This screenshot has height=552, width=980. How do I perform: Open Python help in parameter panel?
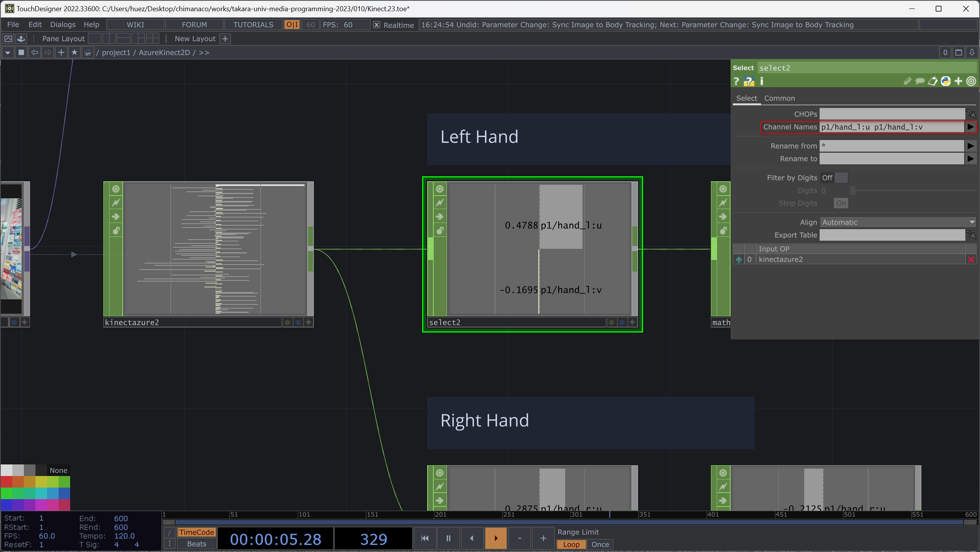click(x=749, y=81)
